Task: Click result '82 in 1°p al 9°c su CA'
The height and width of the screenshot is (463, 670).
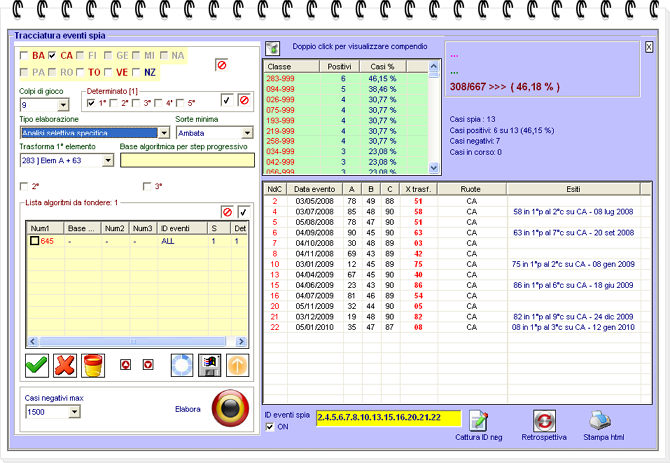Action: 573,316
